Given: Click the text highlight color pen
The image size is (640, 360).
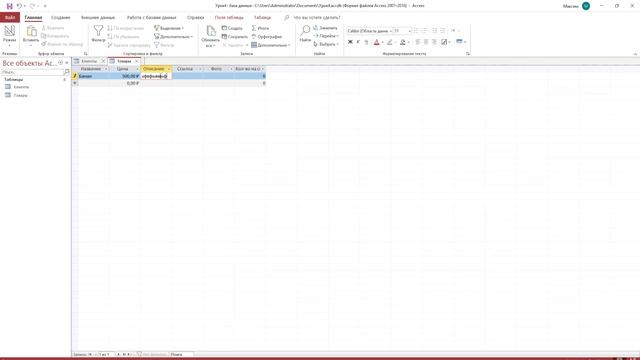Looking at the screenshot, I should (x=389, y=42).
